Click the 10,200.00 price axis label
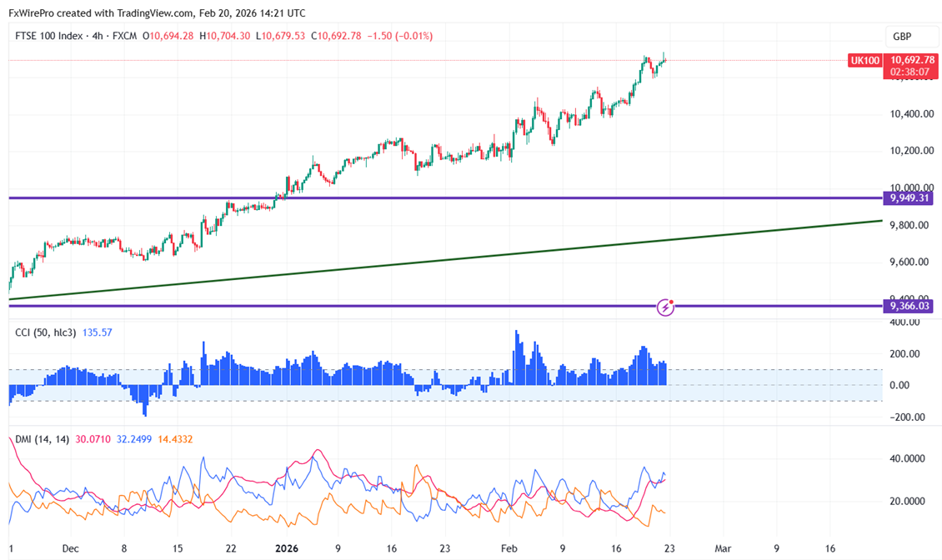The width and height of the screenshot is (942, 560). 911,151
